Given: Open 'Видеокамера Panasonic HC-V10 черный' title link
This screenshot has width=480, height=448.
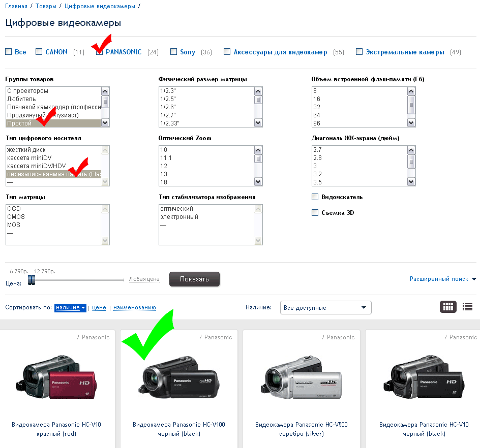Looking at the screenshot, I should pyautogui.click(x=424, y=429).
